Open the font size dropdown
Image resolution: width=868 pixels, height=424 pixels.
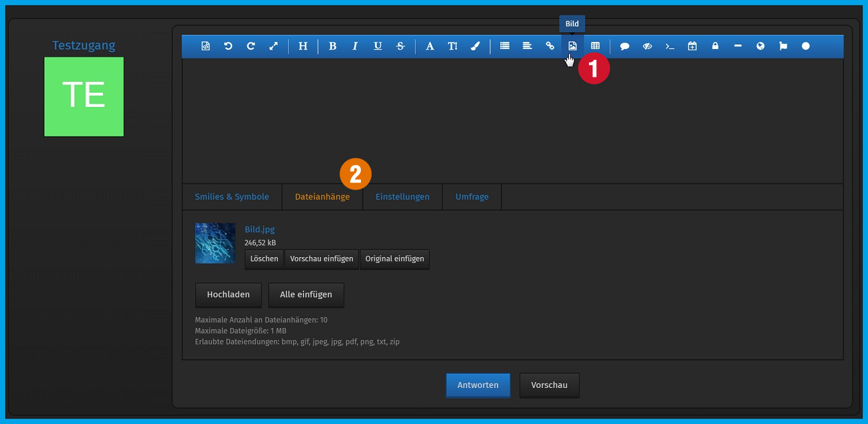tap(452, 46)
